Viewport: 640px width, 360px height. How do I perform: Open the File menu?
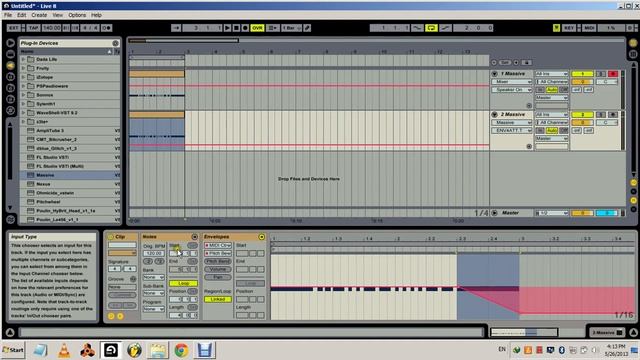click(x=8, y=15)
